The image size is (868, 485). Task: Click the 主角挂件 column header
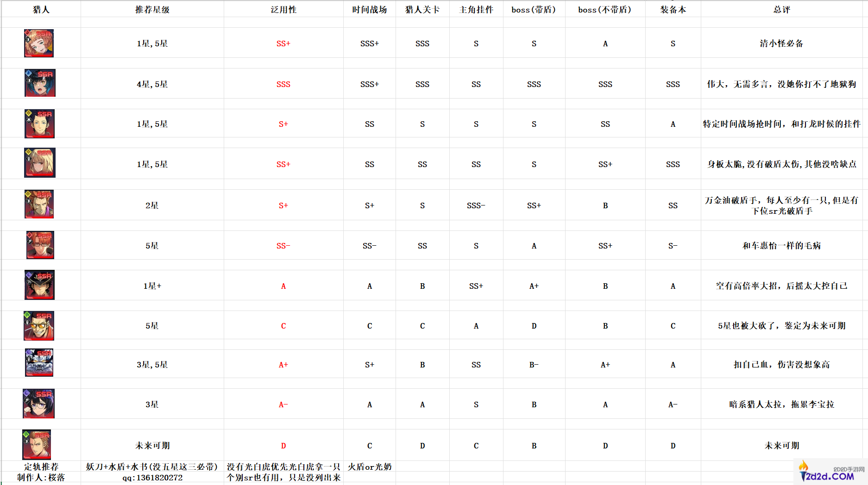[x=476, y=9]
